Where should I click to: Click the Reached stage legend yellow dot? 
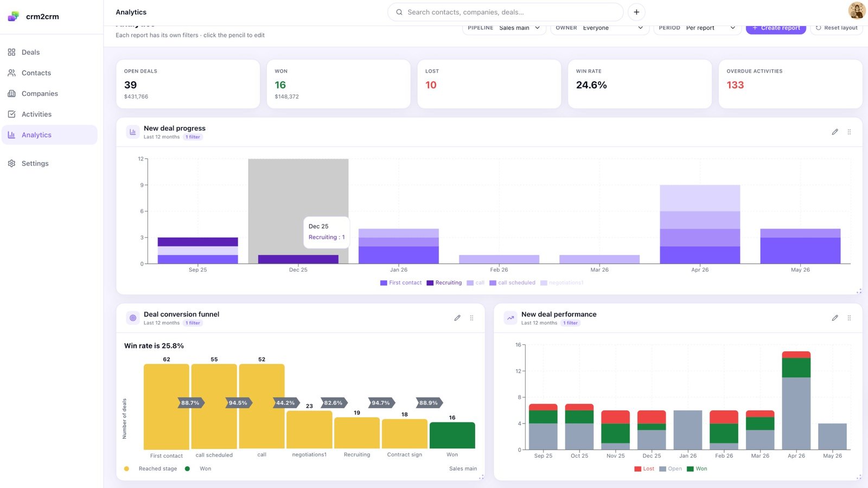point(126,469)
